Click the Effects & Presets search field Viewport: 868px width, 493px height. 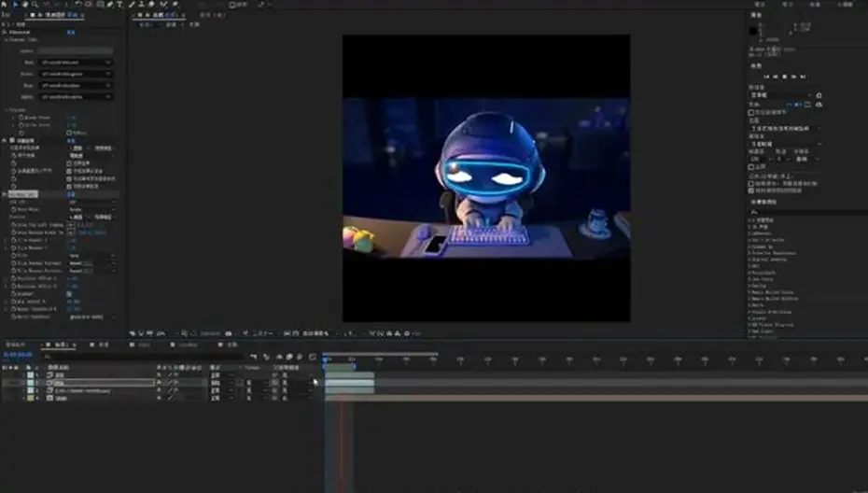(806, 212)
